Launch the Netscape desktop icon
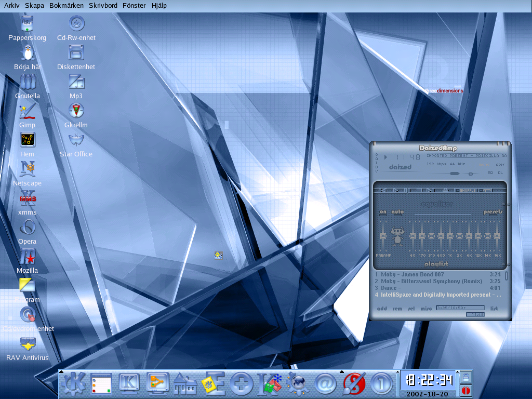This screenshot has width=532, height=399. [27, 169]
